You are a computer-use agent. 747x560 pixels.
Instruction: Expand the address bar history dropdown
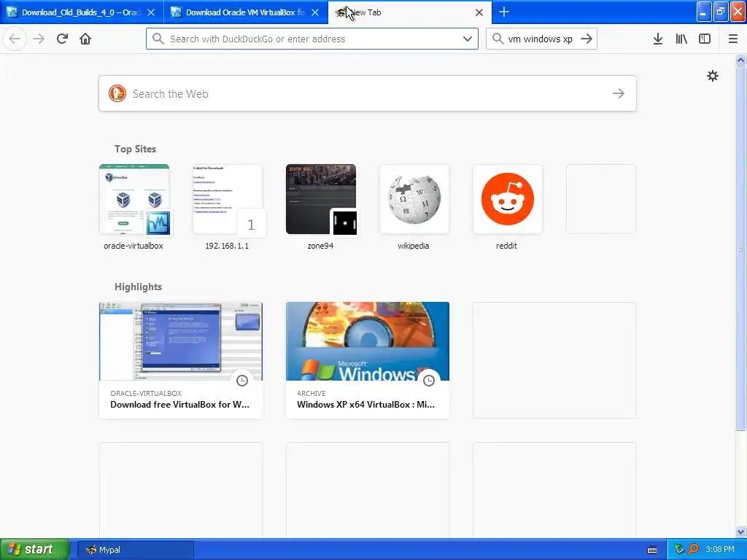[x=468, y=39]
